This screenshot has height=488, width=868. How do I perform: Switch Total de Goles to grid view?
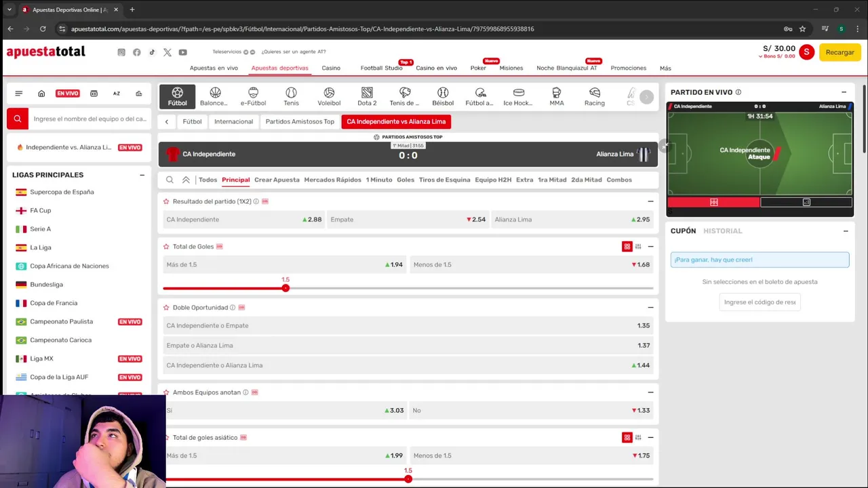[627, 247]
